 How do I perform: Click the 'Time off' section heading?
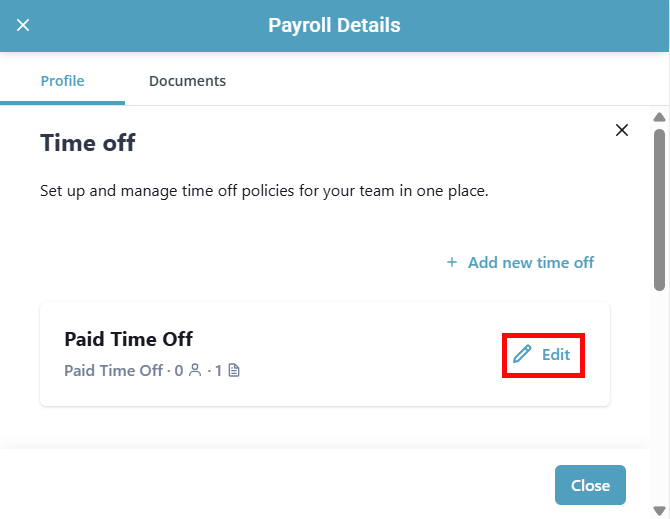[88, 143]
